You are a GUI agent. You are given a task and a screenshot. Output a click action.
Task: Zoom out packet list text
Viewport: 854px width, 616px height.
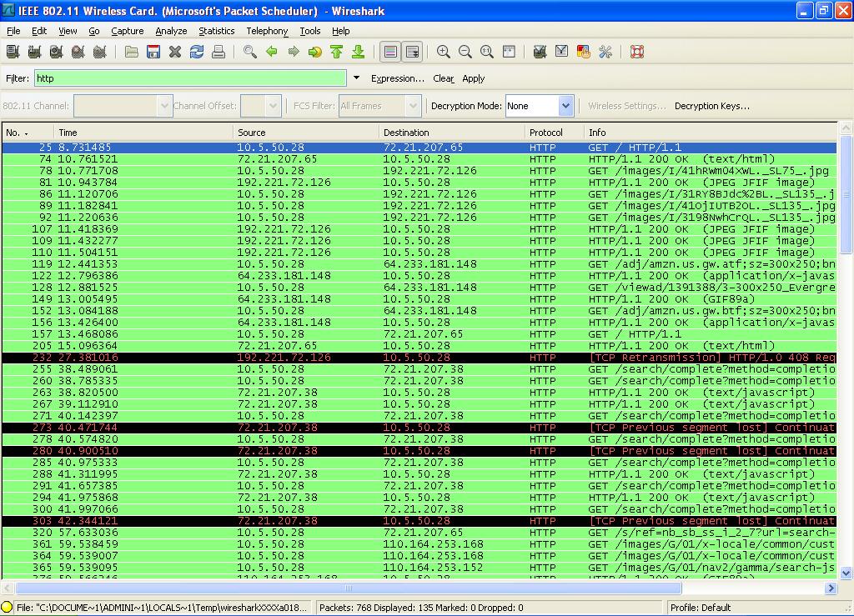pyautogui.click(x=465, y=52)
